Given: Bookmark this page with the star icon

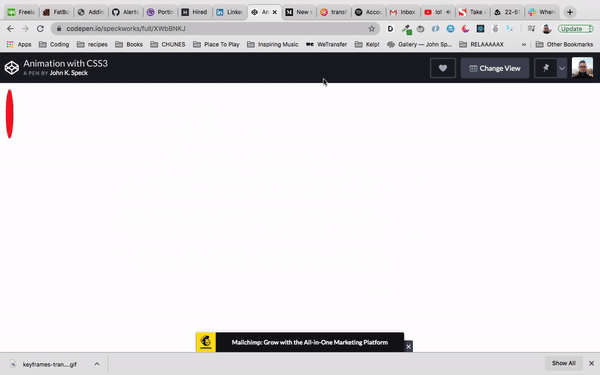Looking at the screenshot, I should 371,29.
